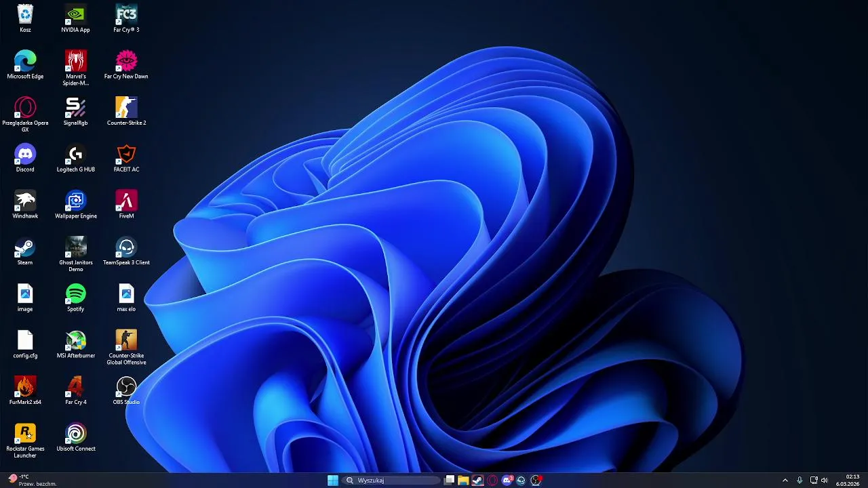This screenshot has height=488, width=868.
Task: Open File Explorer from the taskbar
Action: click(463, 481)
